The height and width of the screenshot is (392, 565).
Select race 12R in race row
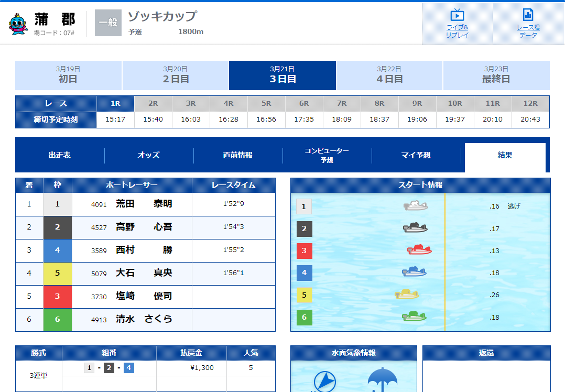530,104
